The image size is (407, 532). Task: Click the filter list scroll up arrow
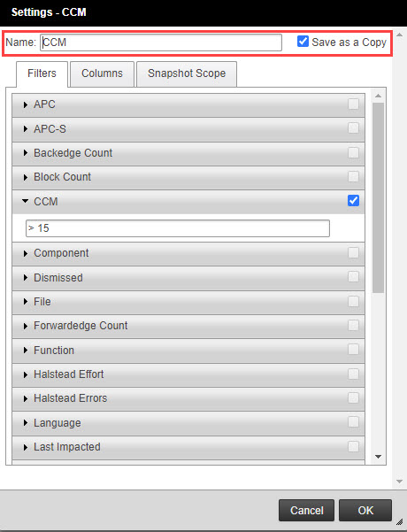(378, 96)
